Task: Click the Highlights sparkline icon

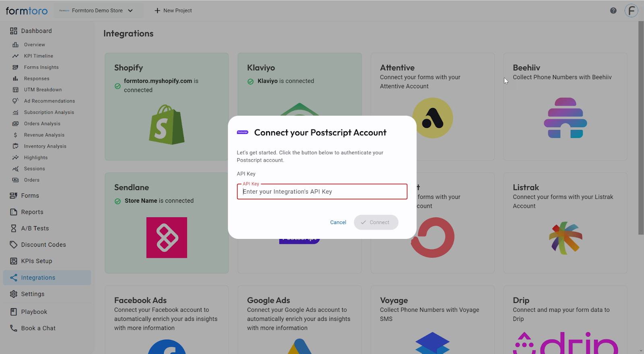Action: (15, 157)
